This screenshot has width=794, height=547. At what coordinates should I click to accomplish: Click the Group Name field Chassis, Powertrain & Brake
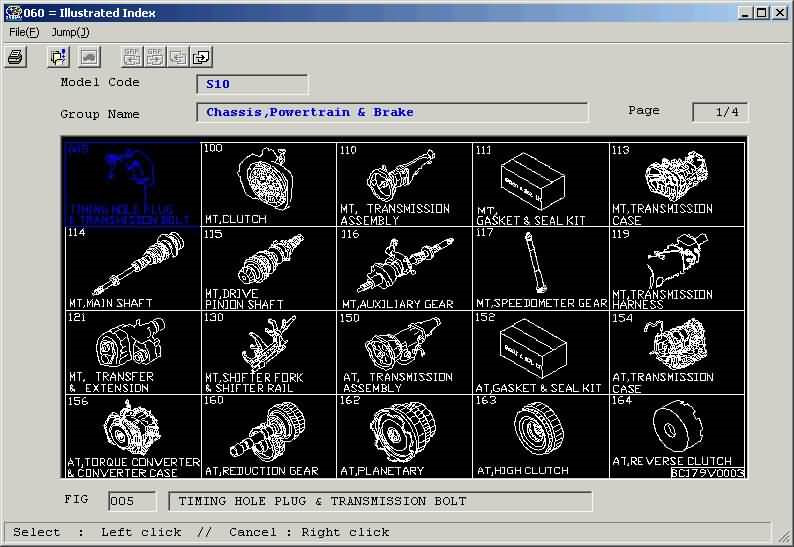[x=392, y=112]
